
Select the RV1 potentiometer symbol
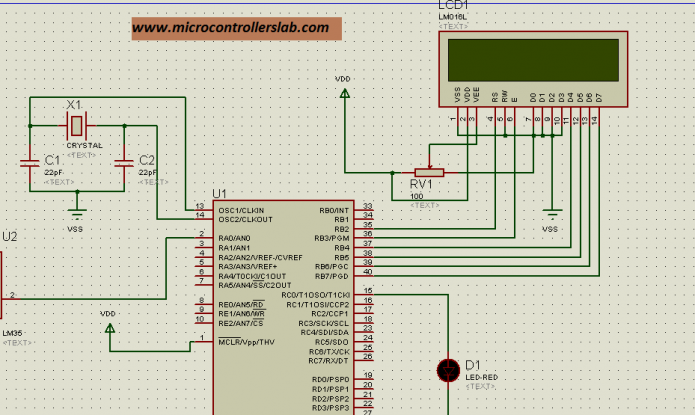coord(429,172)
